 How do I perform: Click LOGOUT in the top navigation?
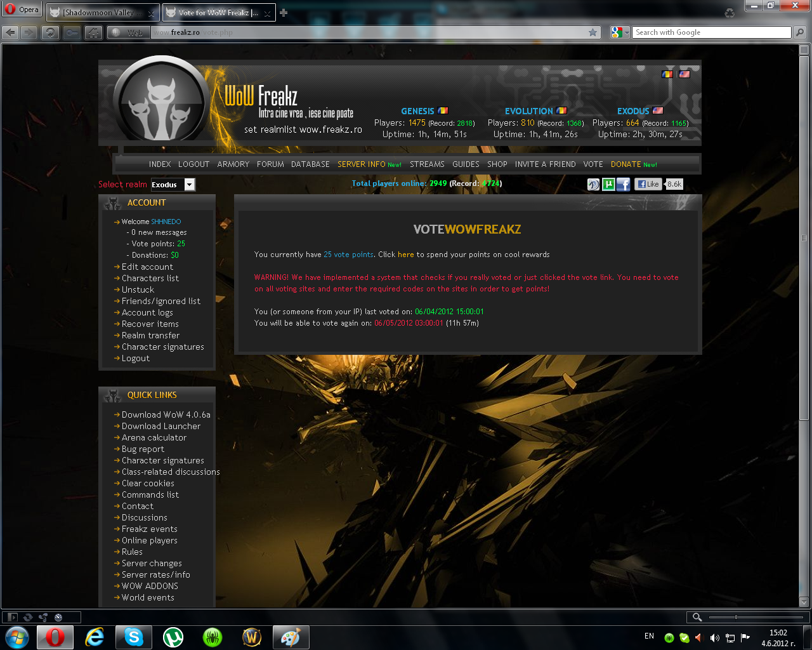pos(193,164)
